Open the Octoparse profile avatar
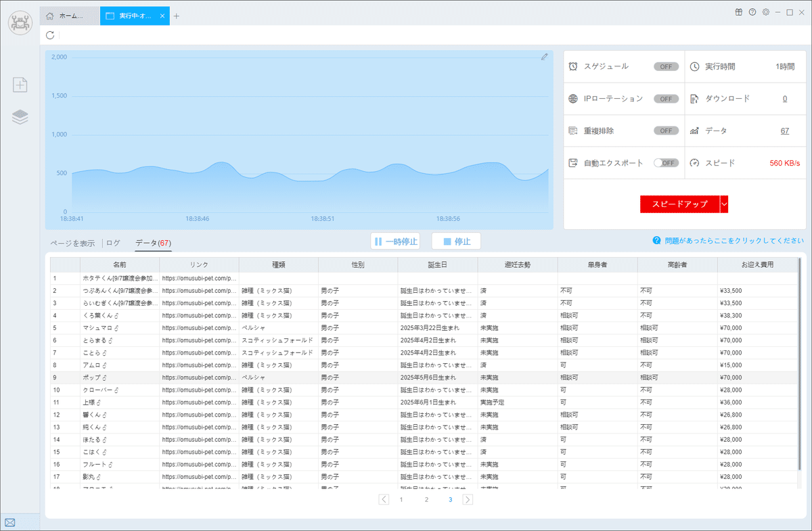 [x=20, y=22]
